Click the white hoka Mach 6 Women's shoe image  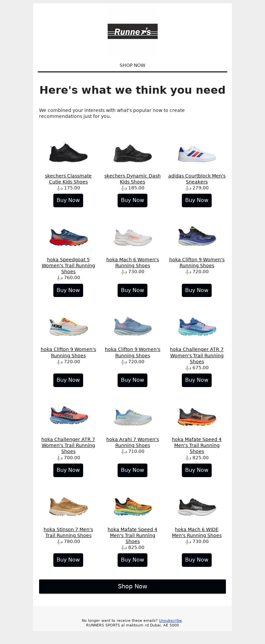[132, 236]
